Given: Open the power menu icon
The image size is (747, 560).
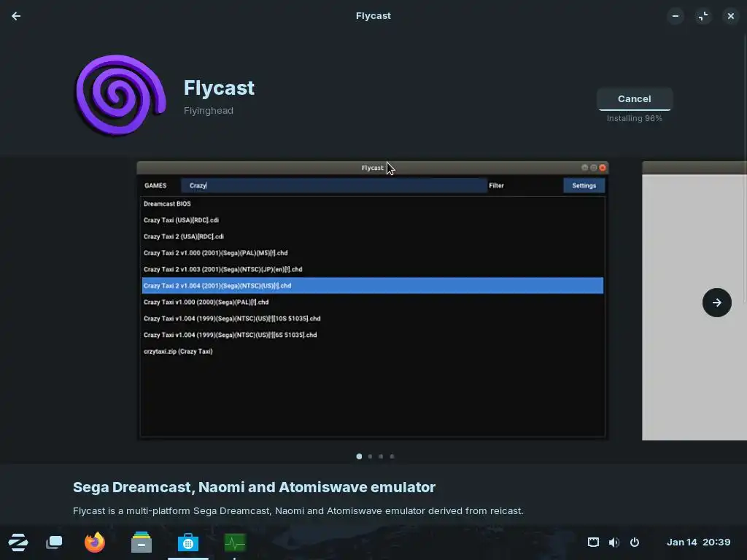Looking at the screenshot, I should [635, 542].
